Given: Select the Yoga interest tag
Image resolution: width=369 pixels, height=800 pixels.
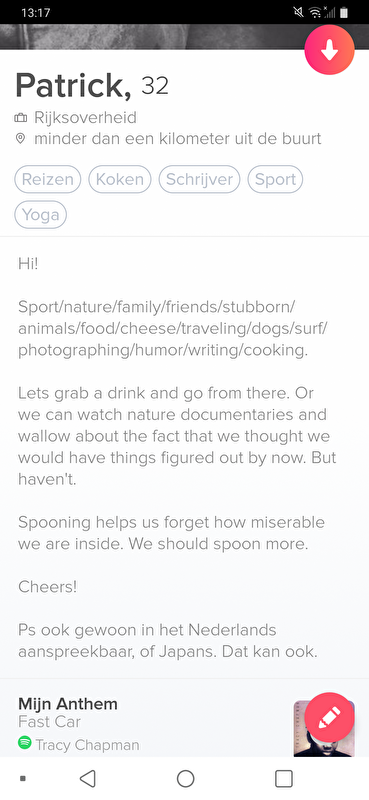Looking at the screenshot, I should click(x=41, y=214).
